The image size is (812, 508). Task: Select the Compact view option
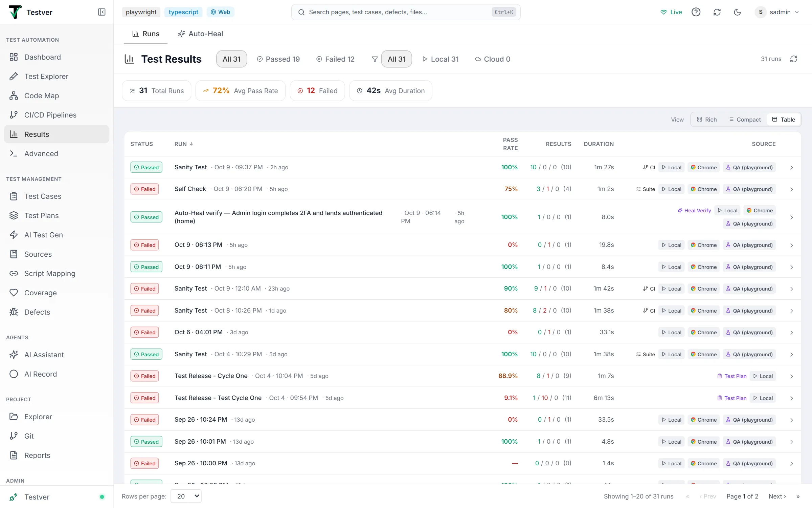744,120
